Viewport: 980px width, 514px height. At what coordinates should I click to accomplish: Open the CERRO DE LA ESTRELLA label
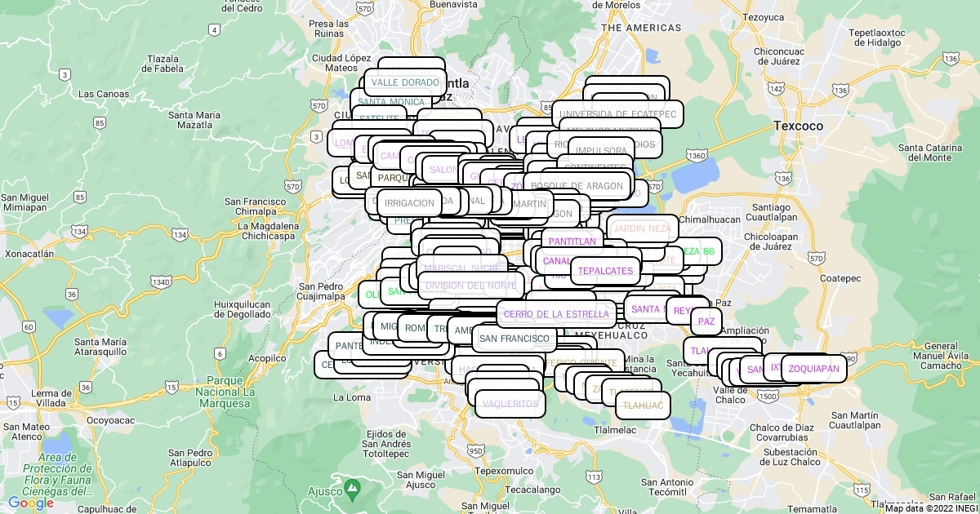point(556,314)
